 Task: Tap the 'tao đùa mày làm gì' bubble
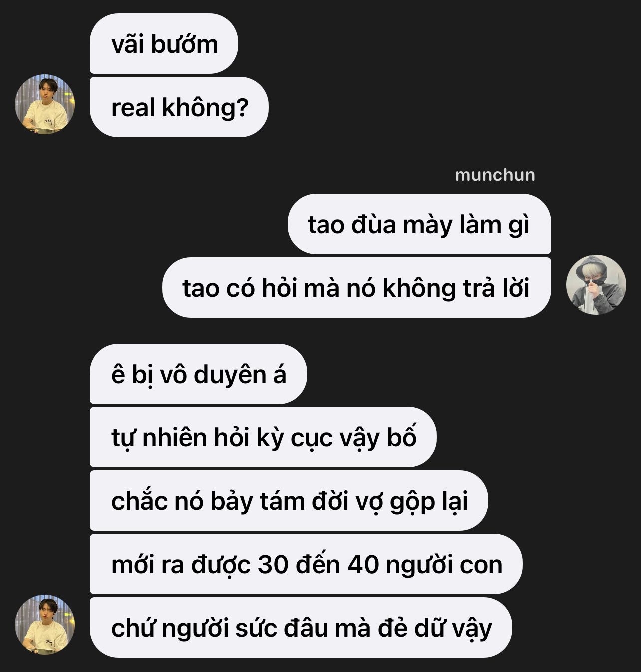click(419, 224)
